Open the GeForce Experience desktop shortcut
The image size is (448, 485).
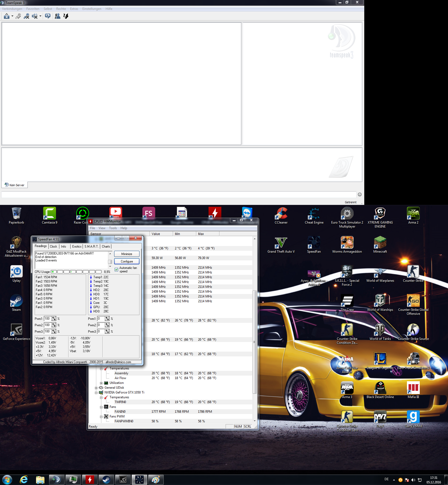pos(16,332)
